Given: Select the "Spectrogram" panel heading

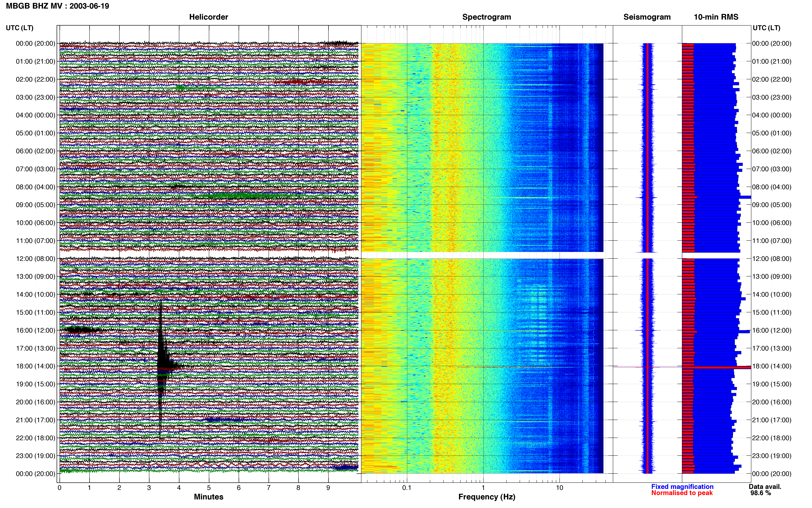Looking at the screenshot, I should click(x=487, y=17).
